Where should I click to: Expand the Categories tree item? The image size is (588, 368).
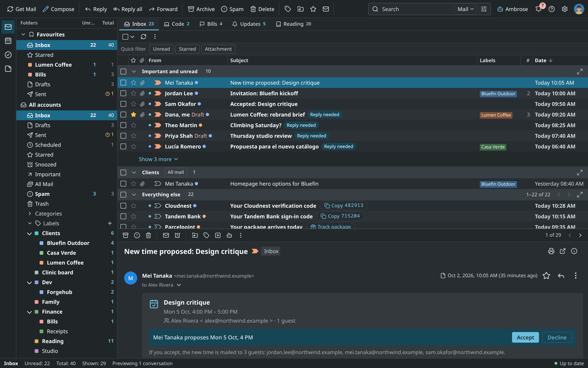coord(30,213)
